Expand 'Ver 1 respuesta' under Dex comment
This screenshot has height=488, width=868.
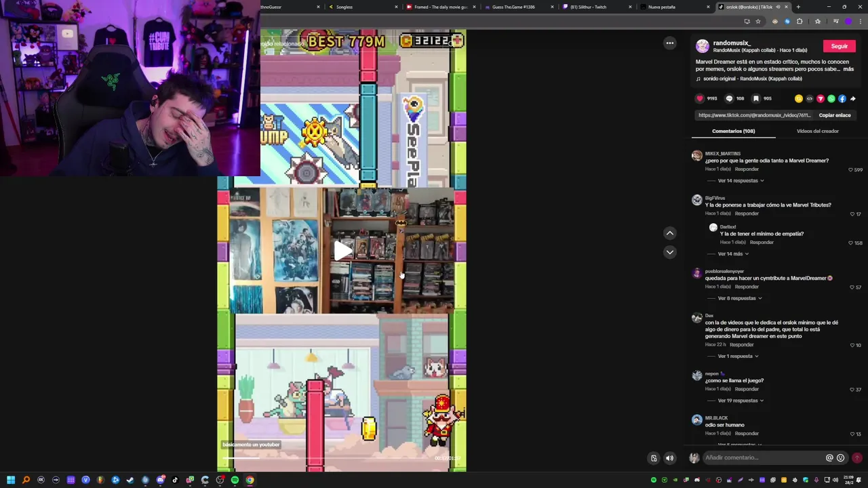pyautogui.click(x=738, y=357)
